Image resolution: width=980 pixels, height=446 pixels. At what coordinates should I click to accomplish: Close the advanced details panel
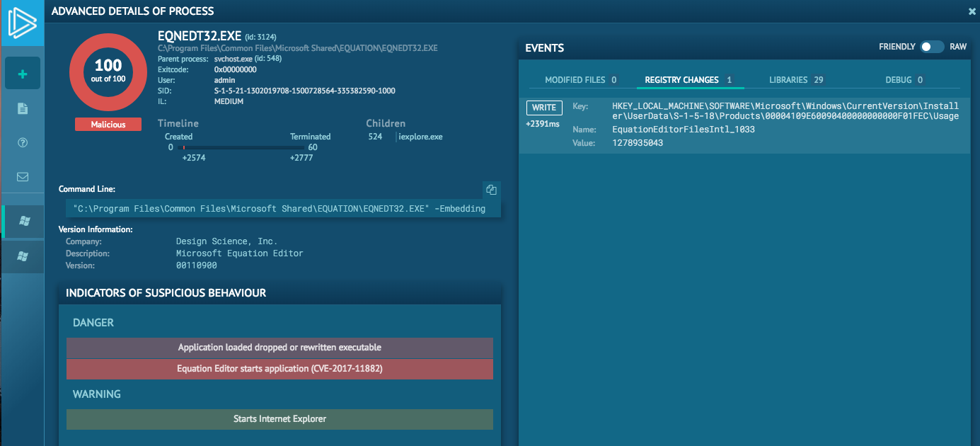tap(972, 11)
